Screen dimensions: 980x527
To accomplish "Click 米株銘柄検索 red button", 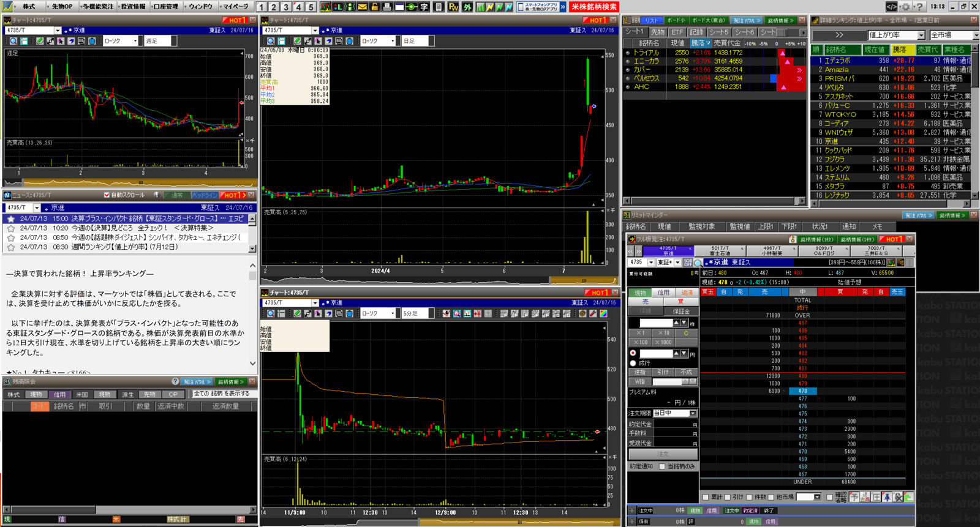I will [x=594, y=7].
